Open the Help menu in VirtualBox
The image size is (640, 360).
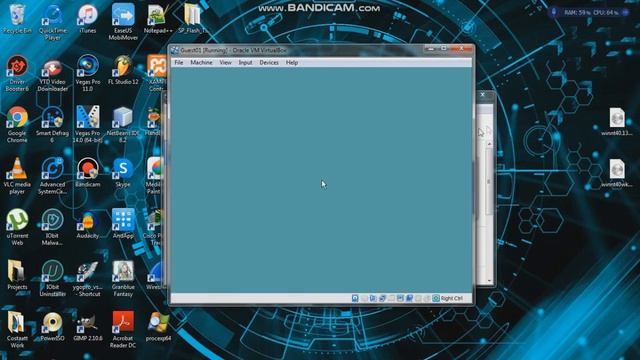pos(292,62)
